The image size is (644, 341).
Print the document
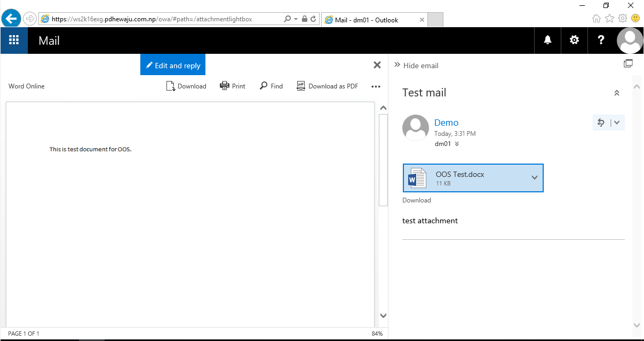233,86
